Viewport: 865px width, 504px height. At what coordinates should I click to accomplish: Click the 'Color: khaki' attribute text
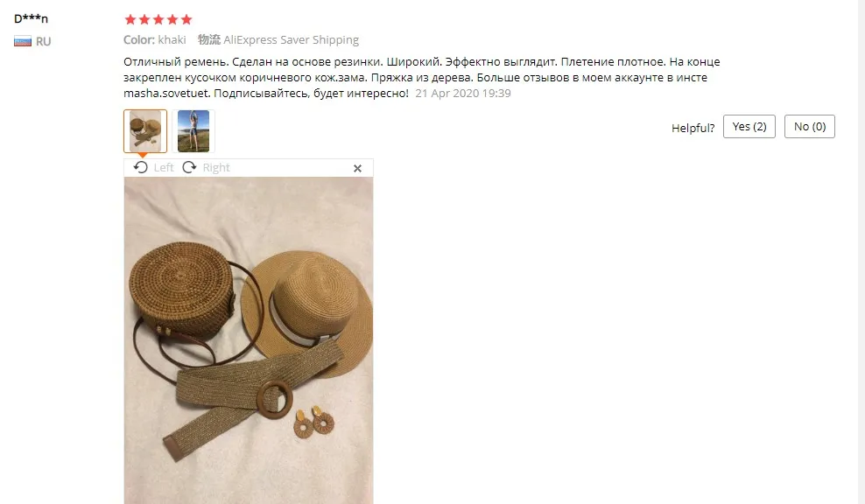[154, 39]
